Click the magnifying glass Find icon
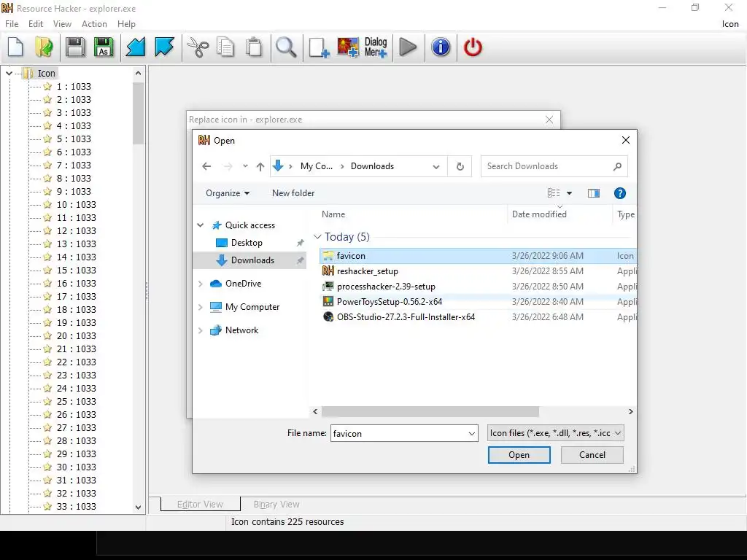This screenshot has width=747, height=560. (286, 47)
